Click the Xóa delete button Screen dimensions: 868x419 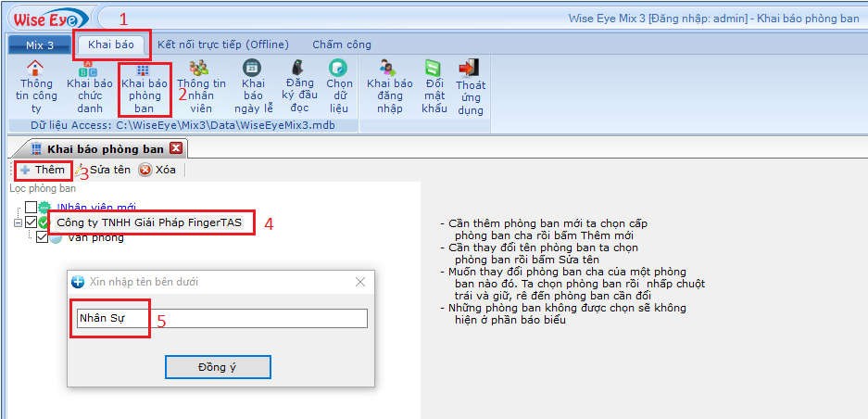pos(157,170)
